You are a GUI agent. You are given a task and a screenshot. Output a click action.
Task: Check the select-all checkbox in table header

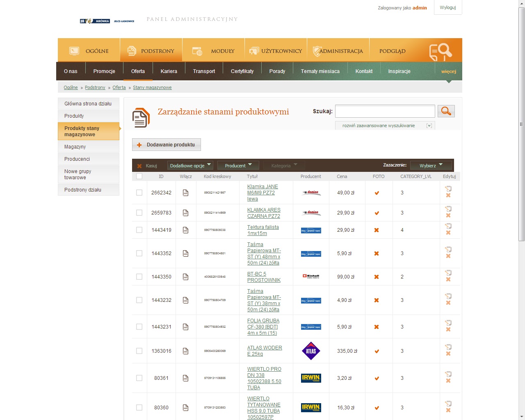click(x=139, y=176)
